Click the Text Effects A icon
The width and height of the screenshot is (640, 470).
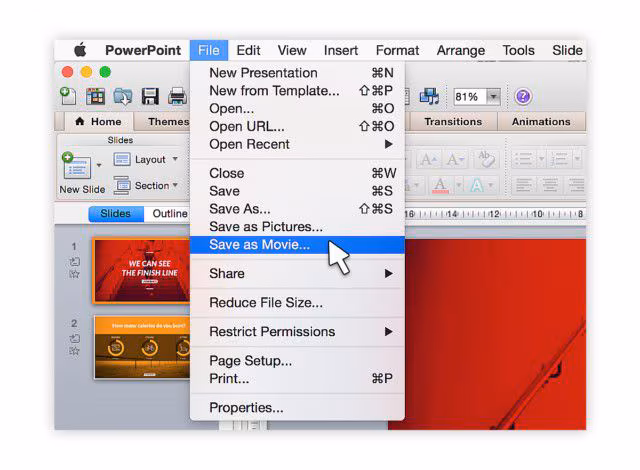click(477, 186)
